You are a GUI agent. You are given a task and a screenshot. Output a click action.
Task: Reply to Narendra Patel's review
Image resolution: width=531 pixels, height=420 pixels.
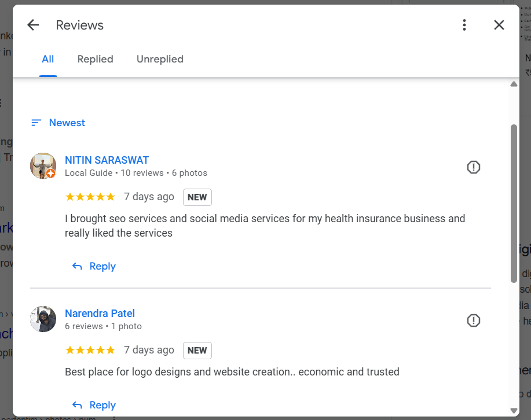[94, 405]
